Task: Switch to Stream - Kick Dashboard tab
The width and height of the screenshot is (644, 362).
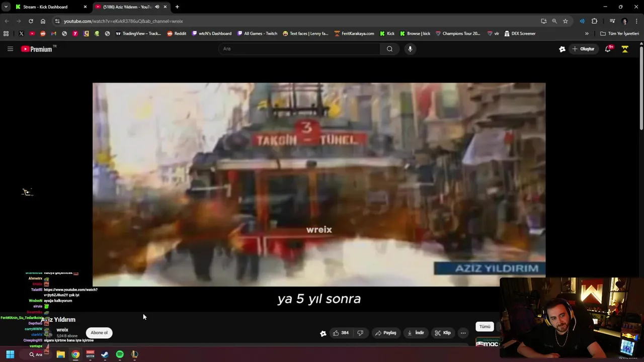Action: tap(45, 7)
